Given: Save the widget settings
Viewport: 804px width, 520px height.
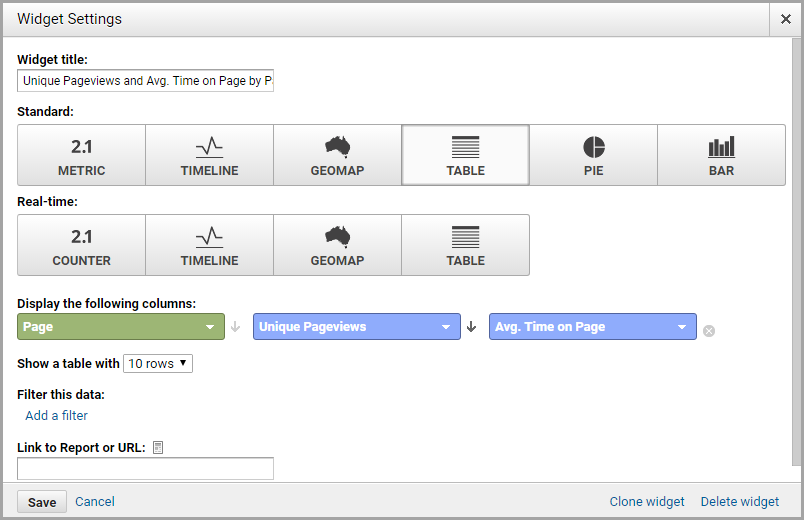Looking at the screenshot, I should point(42,502).
